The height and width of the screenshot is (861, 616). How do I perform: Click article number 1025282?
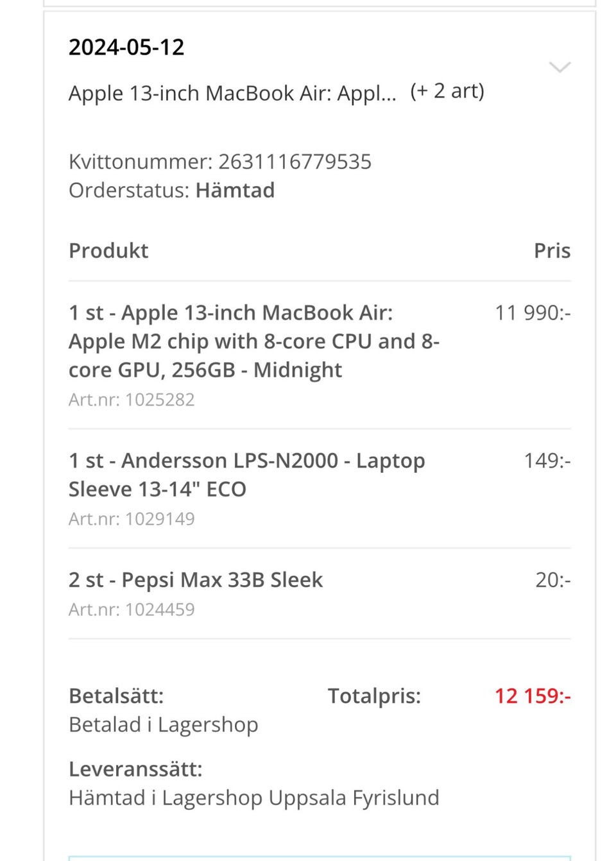pos(159,400)
